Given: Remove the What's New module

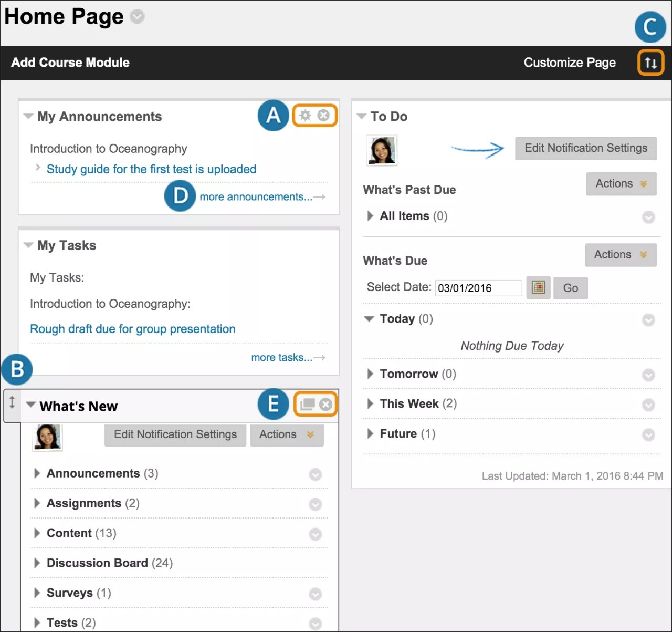Looking at the screenshot, I should click(326, 404).
